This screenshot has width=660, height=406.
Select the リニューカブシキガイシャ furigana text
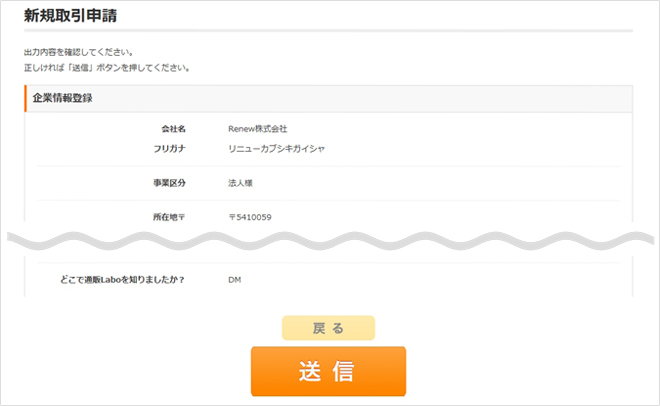click(276, 148)
